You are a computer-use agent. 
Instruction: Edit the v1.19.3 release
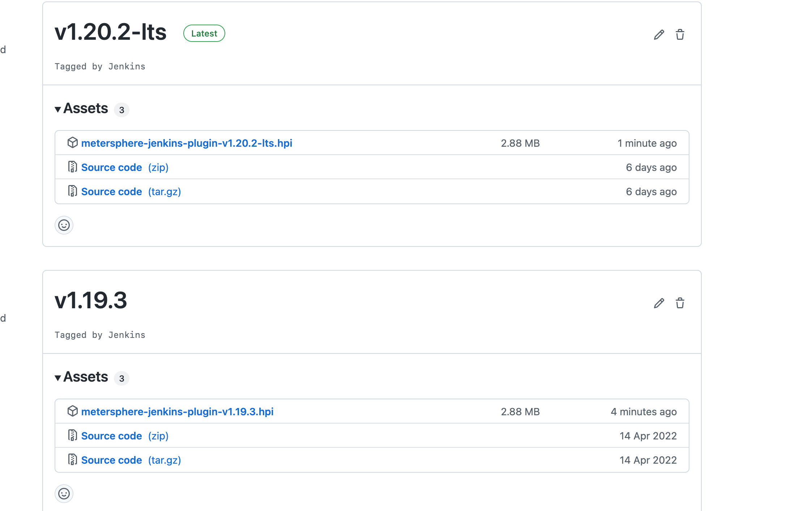(x=659, y=303)
